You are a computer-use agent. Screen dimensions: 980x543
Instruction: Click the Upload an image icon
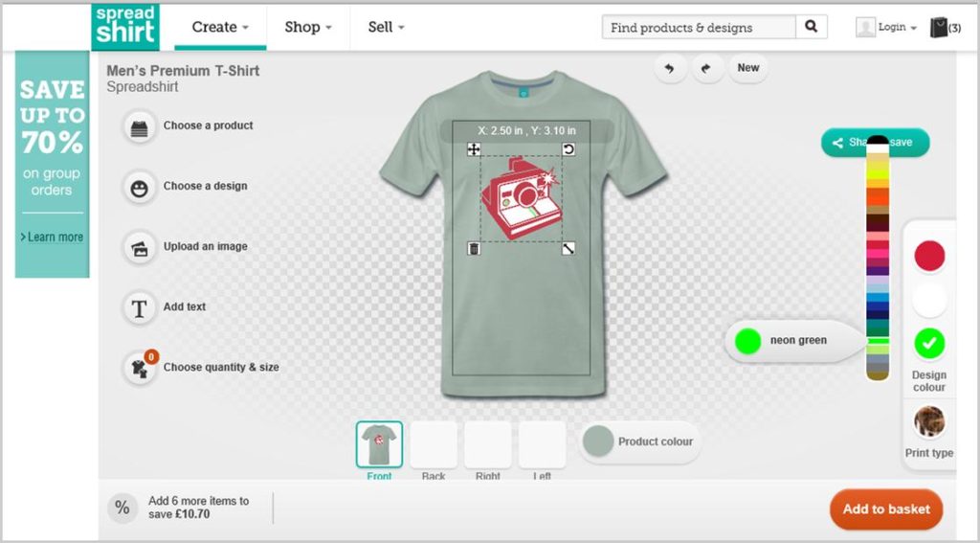tap(140, 247)
